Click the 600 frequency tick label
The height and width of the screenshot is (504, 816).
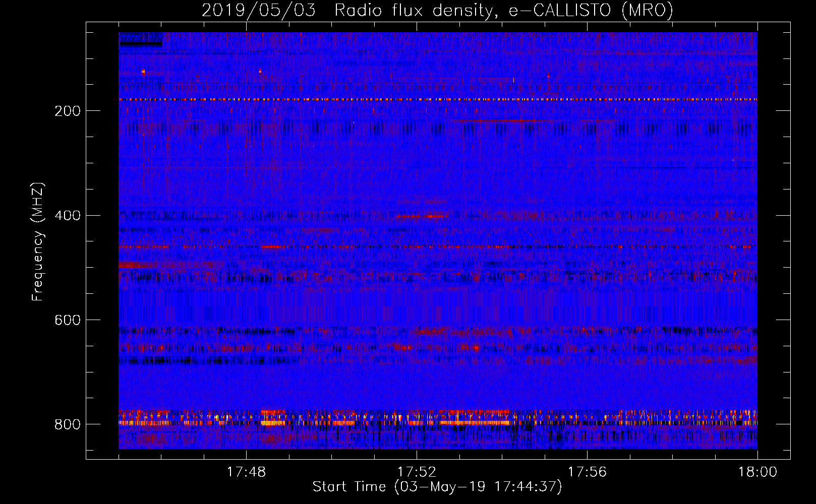[68, 321]
